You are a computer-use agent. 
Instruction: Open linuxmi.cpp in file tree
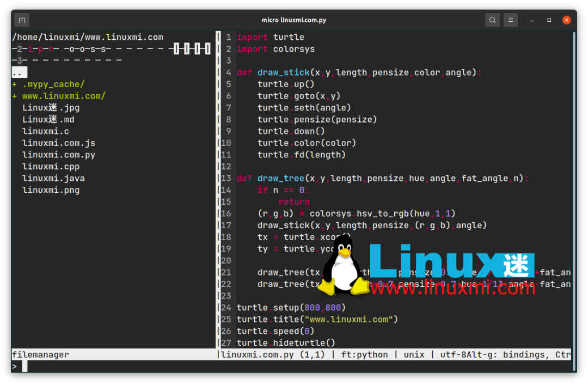(51, 167)
